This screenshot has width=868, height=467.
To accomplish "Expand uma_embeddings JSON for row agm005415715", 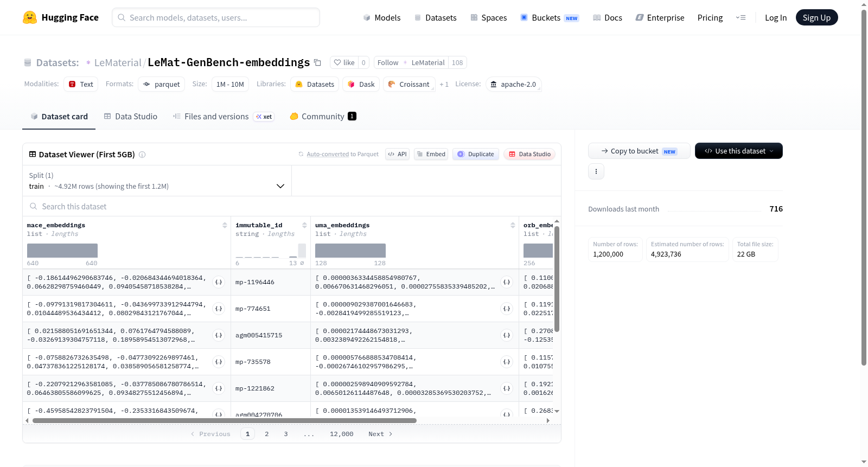I will (x=507, y=335).
